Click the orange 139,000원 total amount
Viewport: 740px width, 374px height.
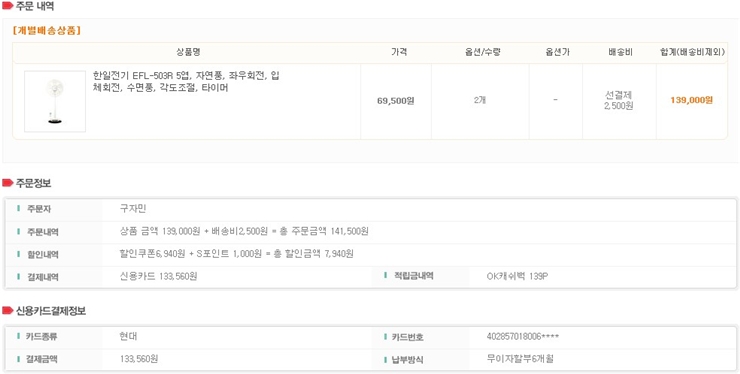coord(691,100)
